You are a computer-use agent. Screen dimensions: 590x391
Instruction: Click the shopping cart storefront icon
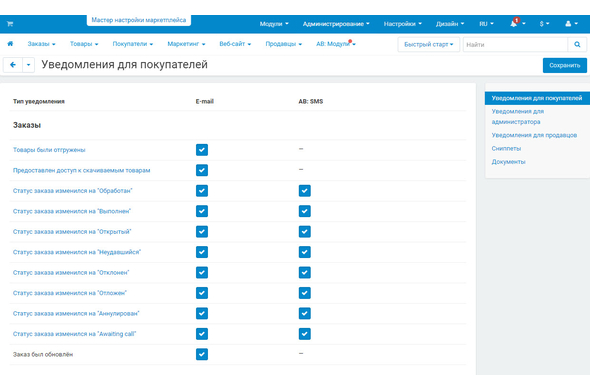(10, 24)
